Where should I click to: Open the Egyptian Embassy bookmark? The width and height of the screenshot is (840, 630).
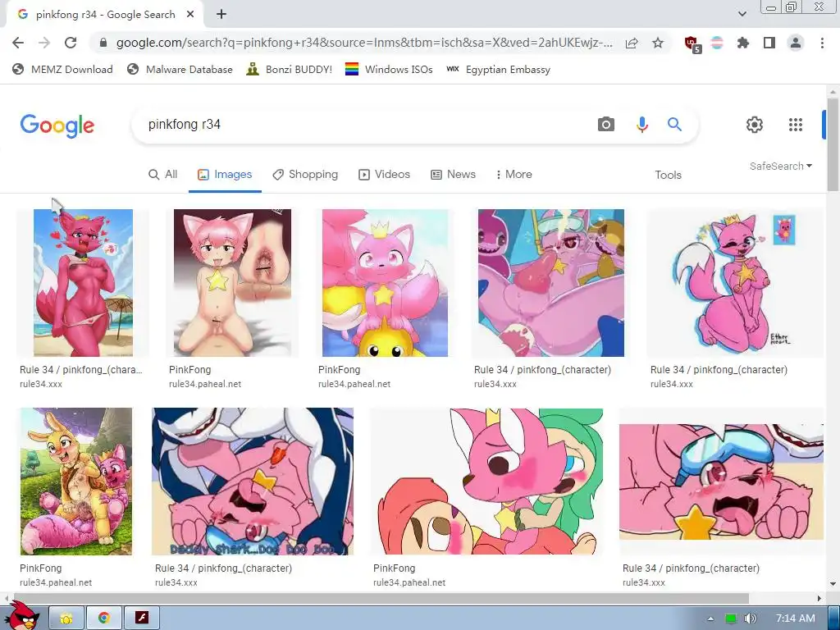pos(498,69)
